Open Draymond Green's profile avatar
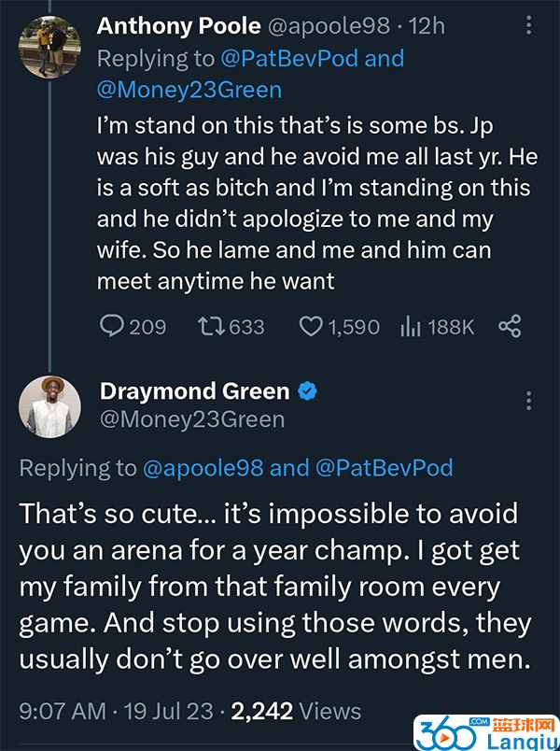The image size is (560, 751). 48,406
